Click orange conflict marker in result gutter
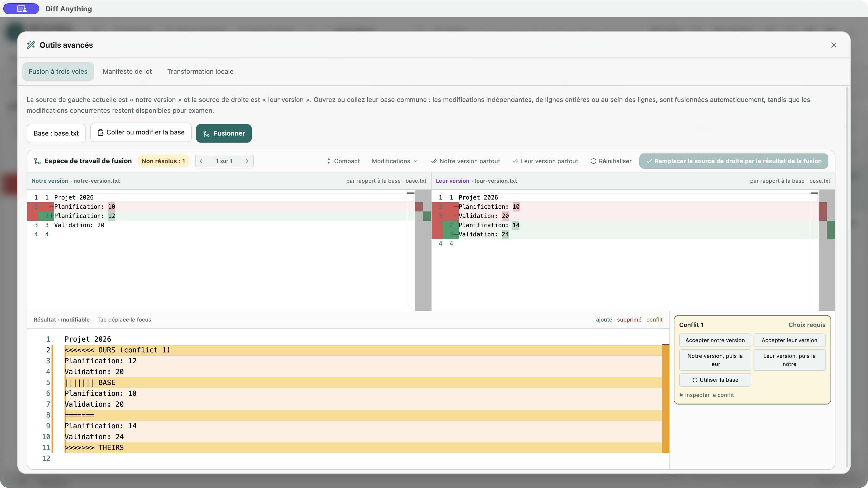 pyautogui.click(x=665, y=399)
